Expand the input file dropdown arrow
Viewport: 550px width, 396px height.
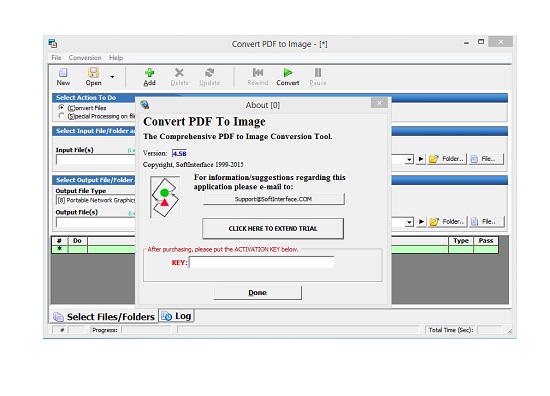tap(409, 159)
